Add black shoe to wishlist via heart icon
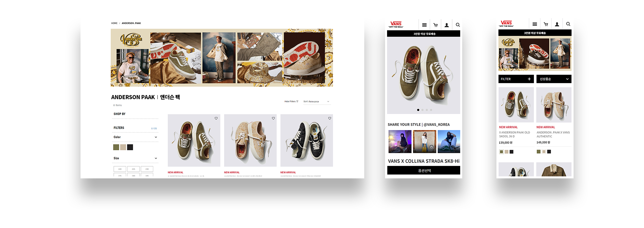Image resolution: width=644 pixels, height=228 pixels. [x=330, y=118]
